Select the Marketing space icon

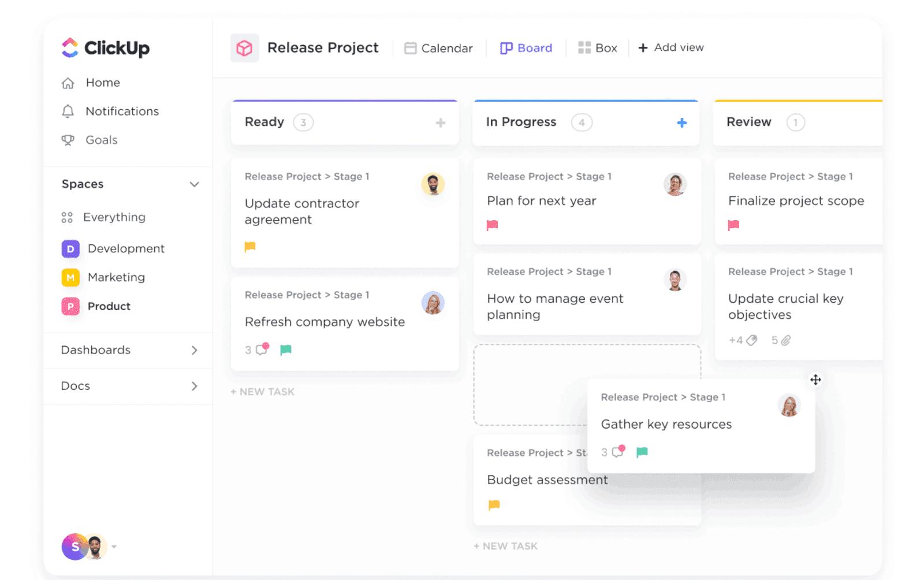[x=70, y=277]
